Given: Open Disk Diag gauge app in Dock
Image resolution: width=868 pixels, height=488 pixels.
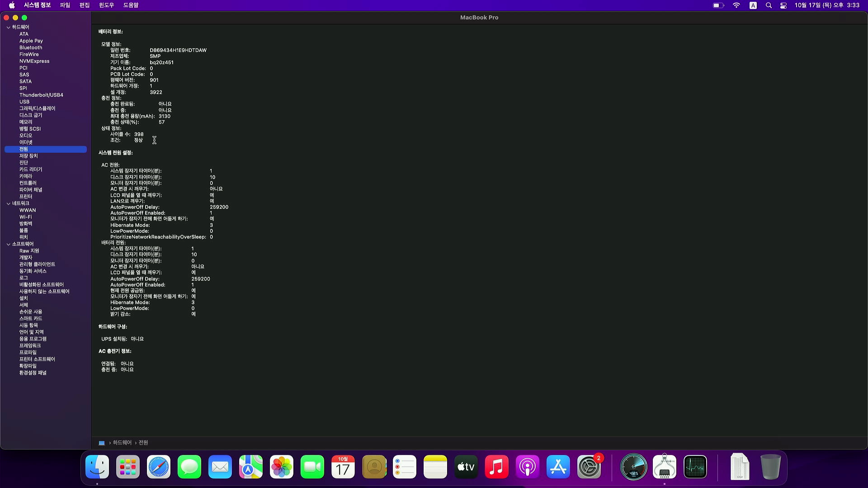Looking at the screenshot, I should [x=634, y=467].
